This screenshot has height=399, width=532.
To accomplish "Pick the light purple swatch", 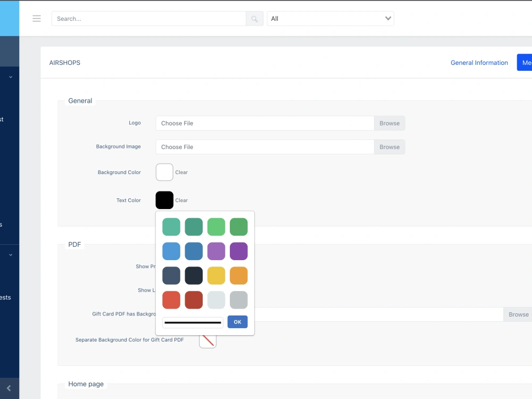I will pyautogui.click(x=216, y=251).
